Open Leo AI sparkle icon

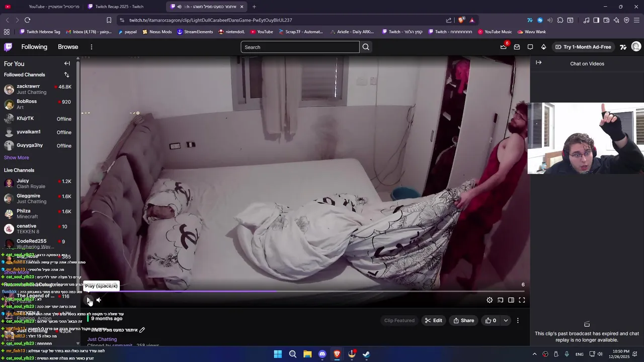(x=616, y=20)
